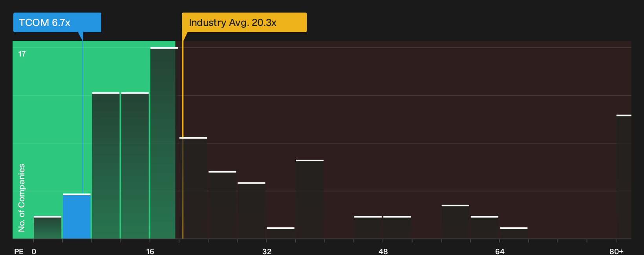Click the x-axis label 48
Screen dimensions: 644x255
383,251
